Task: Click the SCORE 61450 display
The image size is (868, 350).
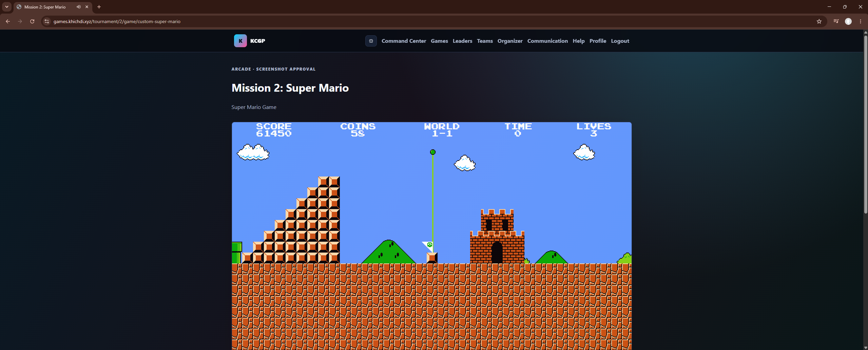Action: [x=274, y=130]
